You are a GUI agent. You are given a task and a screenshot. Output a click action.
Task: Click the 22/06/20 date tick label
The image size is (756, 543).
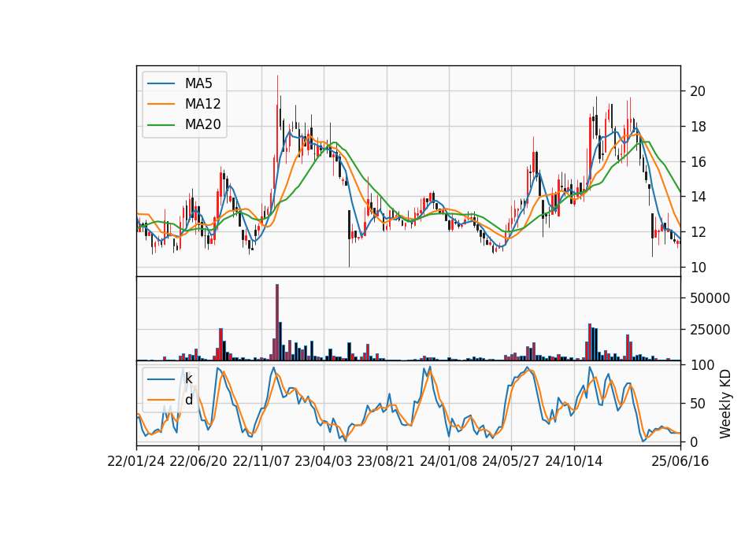198,461
